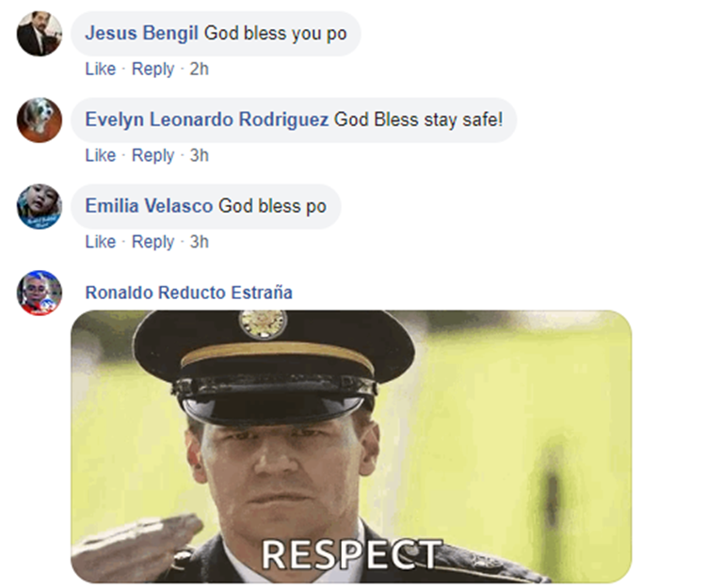706x588 pixels.
Task: Click the Evelyn Leonardo Rodriguez name link
Action: 207,119
